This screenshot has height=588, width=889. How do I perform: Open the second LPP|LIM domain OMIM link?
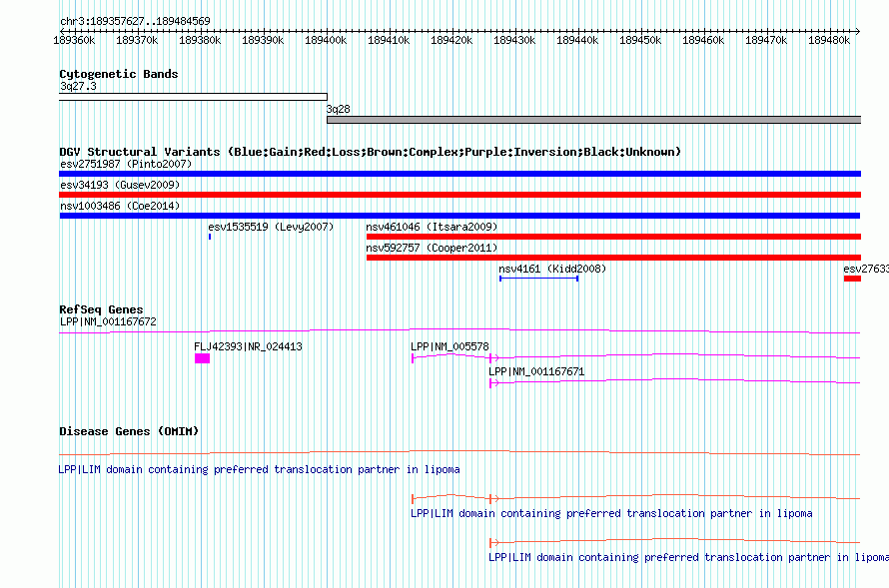tap(611, 513)
